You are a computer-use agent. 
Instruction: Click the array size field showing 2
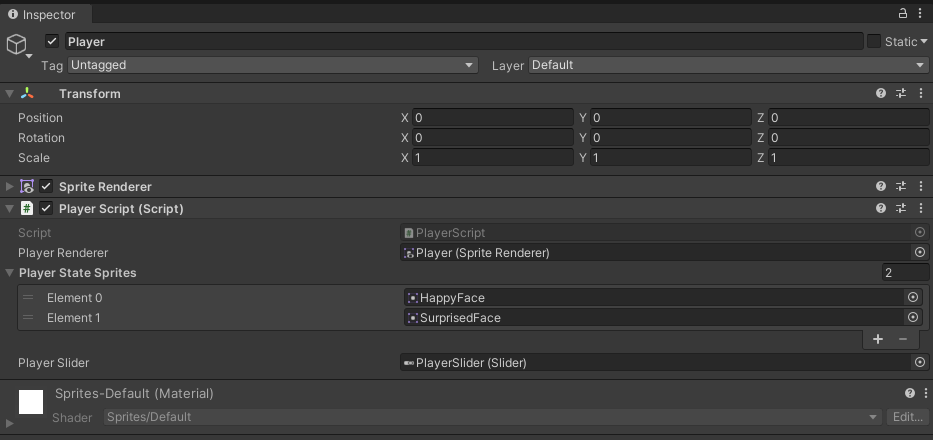coord(905,273)
